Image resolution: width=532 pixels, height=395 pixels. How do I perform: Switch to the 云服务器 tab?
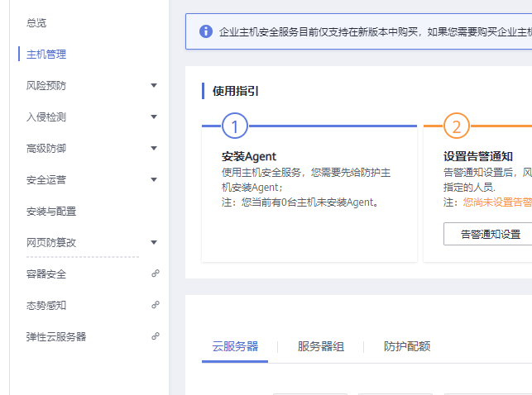click(235, 346)
